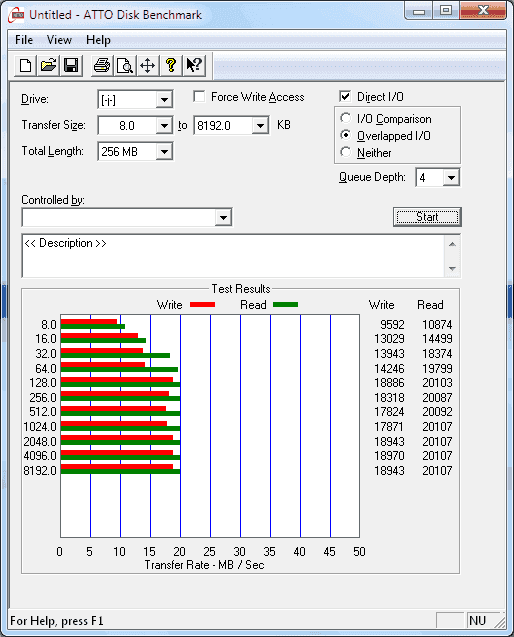Click the NU status bar indicator
This screenshot has height=637, width=514.
click(x=477, y=620)
